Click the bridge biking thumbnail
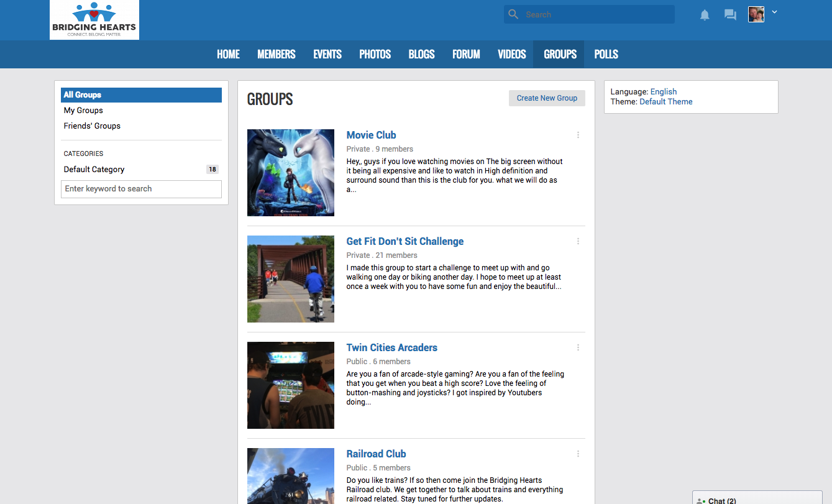 click(x=291, y=279)
